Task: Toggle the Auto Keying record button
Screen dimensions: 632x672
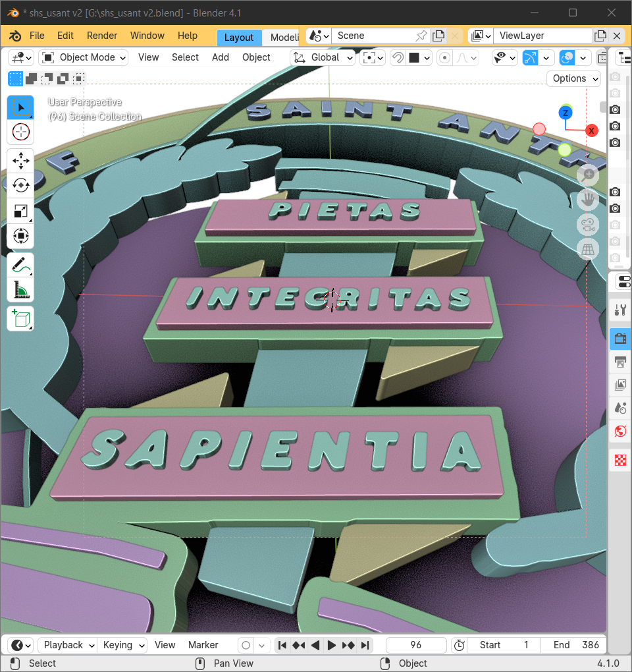Action: (x=246, y=645)
